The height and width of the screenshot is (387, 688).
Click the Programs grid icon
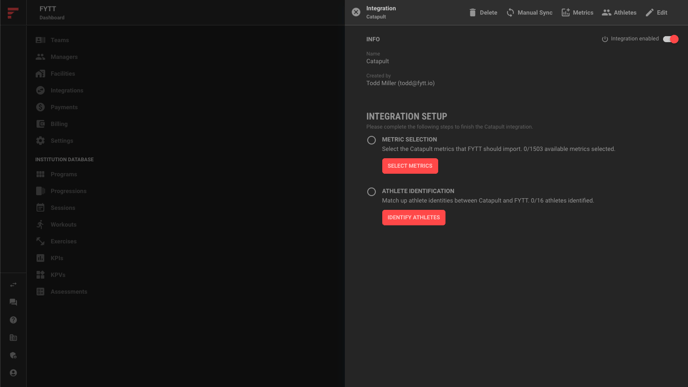[x=40, y=174]
